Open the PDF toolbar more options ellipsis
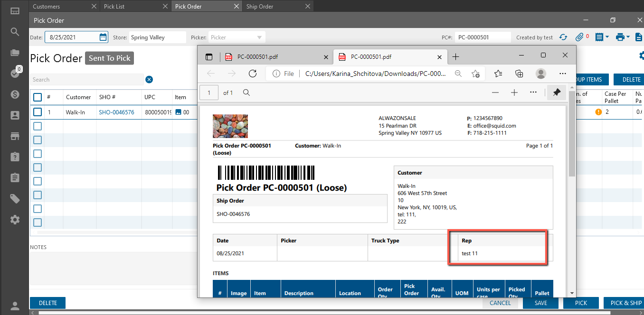 pyautogui.click(x=533, y=93)
